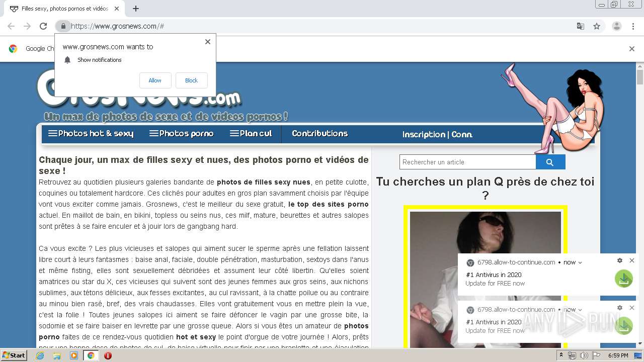Click the green download icon in first notification

pyautogui.click(x=624, y=279)
